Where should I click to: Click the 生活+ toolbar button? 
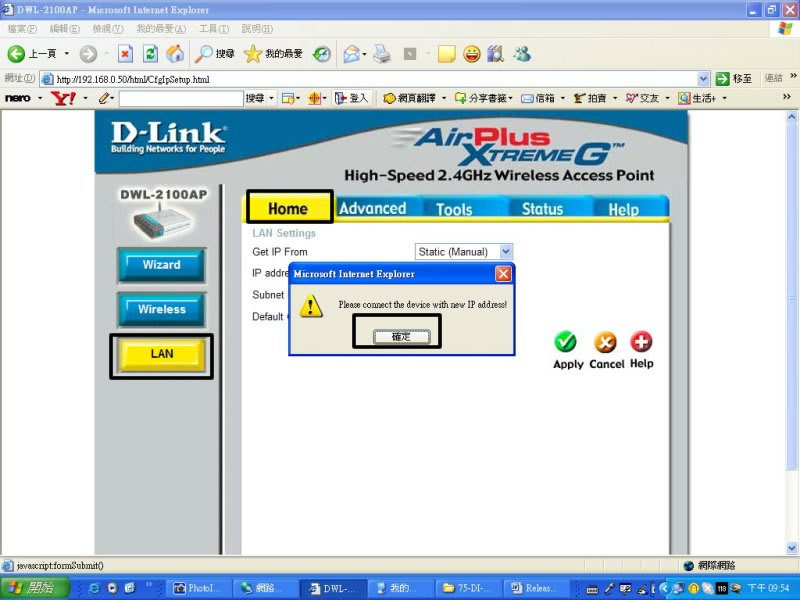coord(697,98)
